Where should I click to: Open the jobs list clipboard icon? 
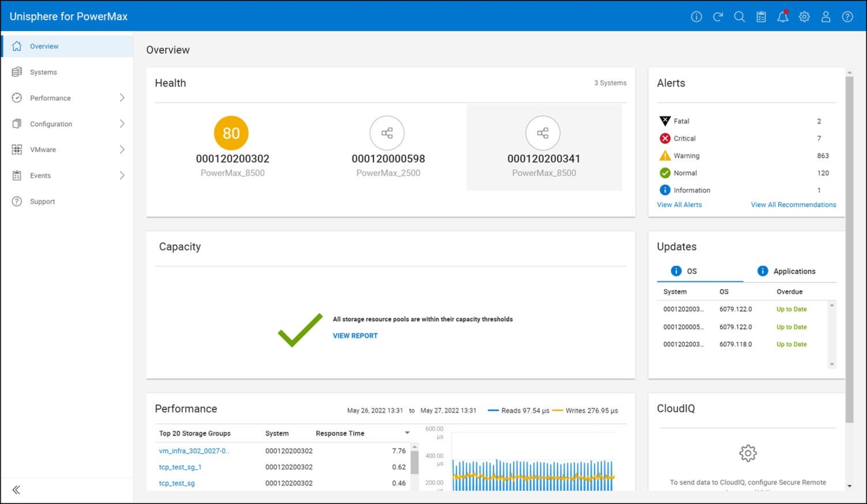761,17
